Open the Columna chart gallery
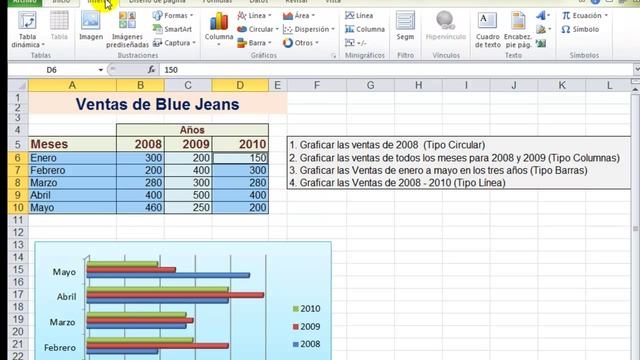Screen dimensions: 640x360 (219, 29)
